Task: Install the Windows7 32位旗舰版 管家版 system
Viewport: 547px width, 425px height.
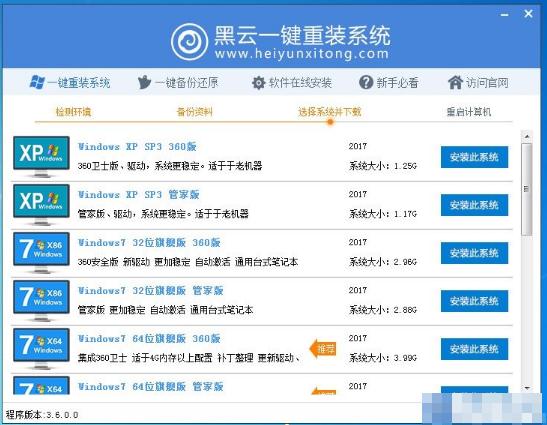Action: pyautogui.click(x=474, y=301)
